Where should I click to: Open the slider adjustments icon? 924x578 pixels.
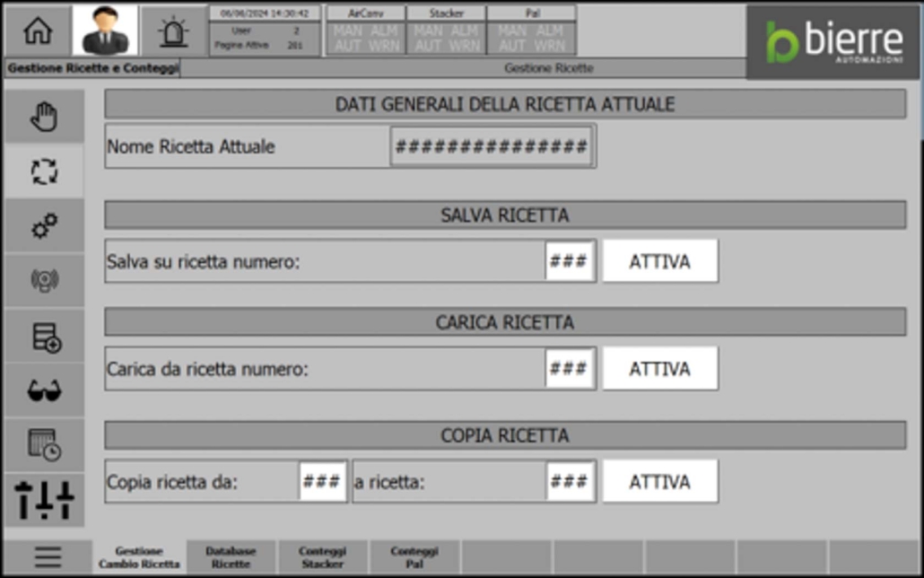point(44,500)
